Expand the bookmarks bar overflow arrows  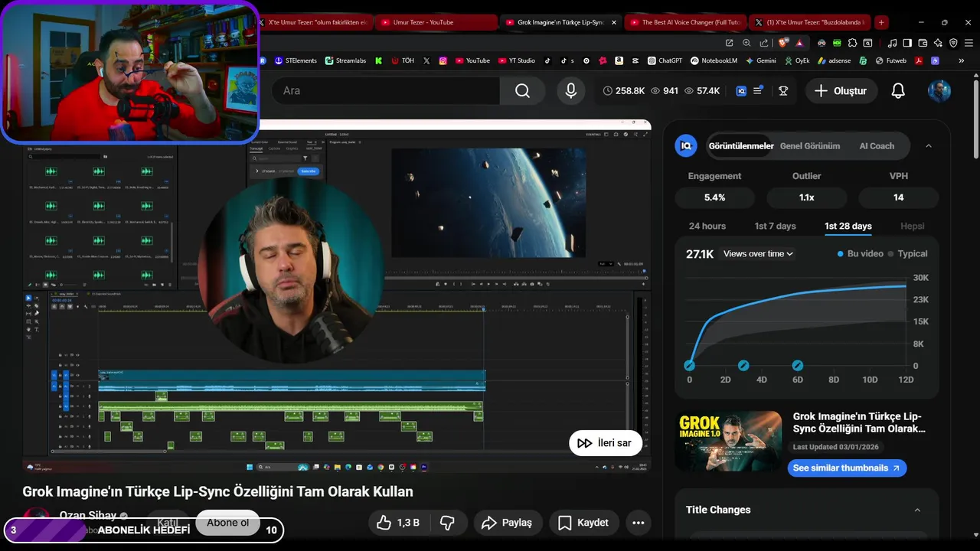pos(962,60)
